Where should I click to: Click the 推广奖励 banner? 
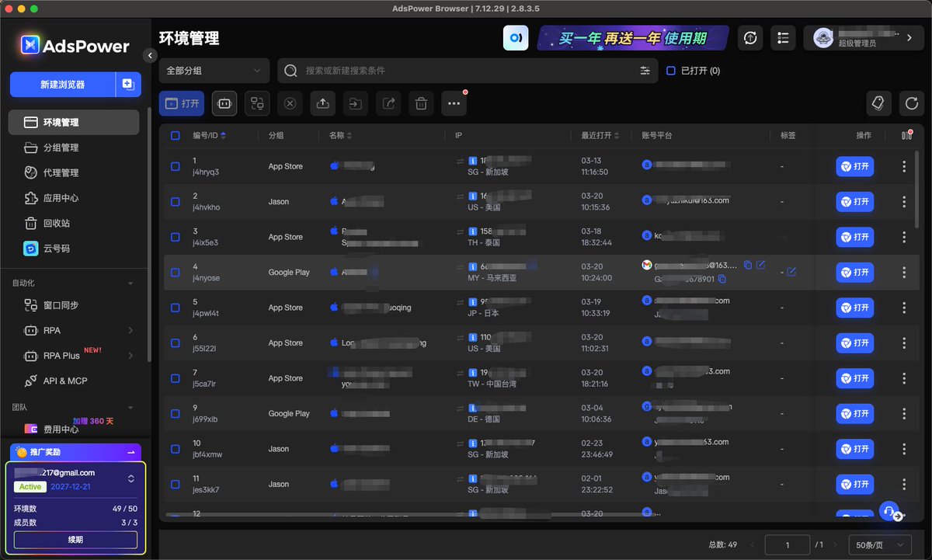tap(75, 452)
